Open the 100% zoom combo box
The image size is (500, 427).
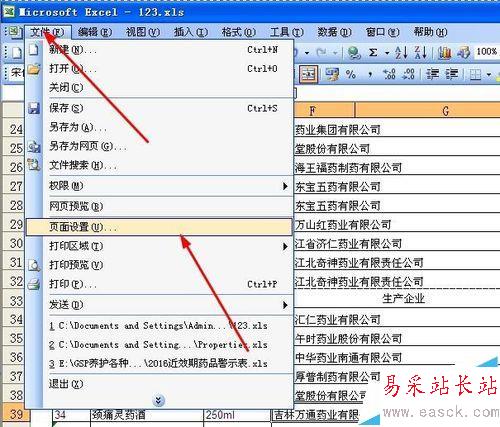coord(487,52)
